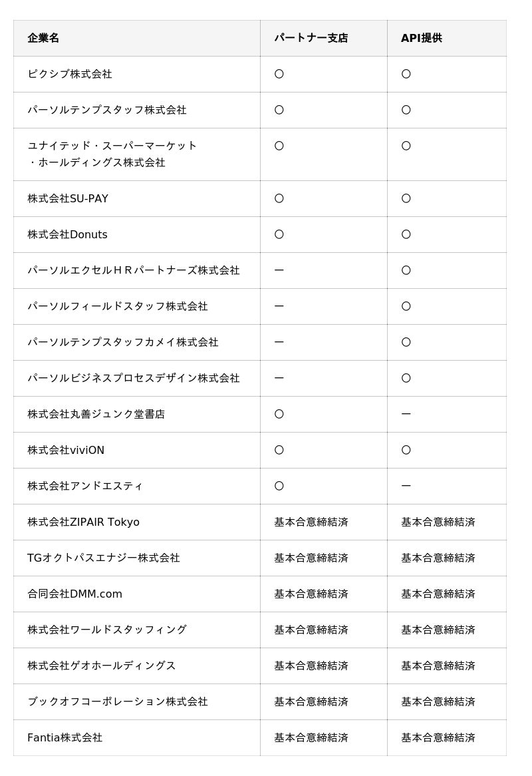The height and width of the screenshot is (776, 532).
Task: Click the 企業名 column header
Action: [x=43, y=38]
